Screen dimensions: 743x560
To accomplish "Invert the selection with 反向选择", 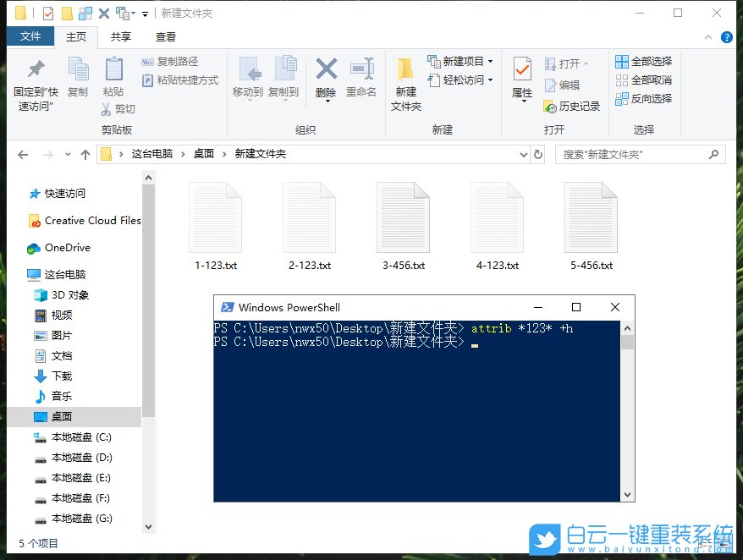I will coord(645,101).
